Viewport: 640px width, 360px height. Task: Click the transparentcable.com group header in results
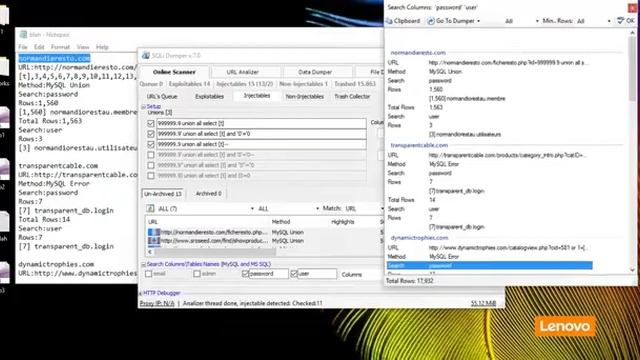click(419, 145)
